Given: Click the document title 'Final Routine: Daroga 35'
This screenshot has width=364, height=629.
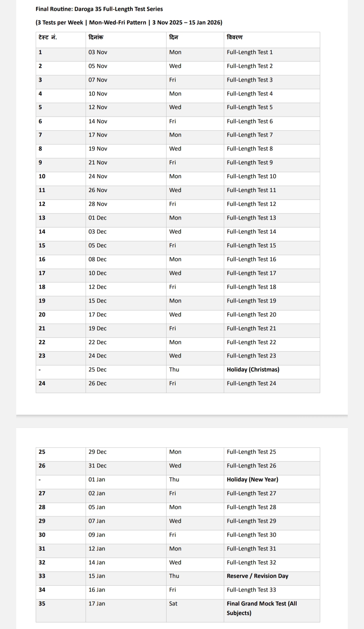Looking at the screenshot, I should click(99, 9).
